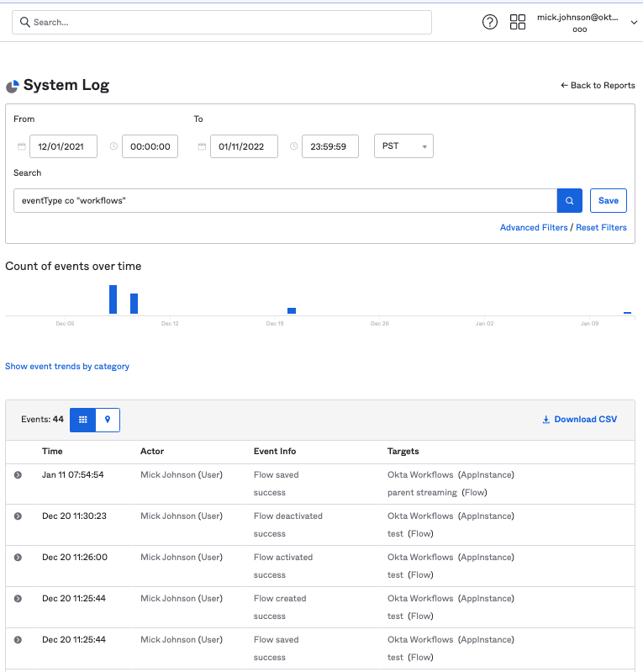Open the apps grid icon

click(518, 22)
